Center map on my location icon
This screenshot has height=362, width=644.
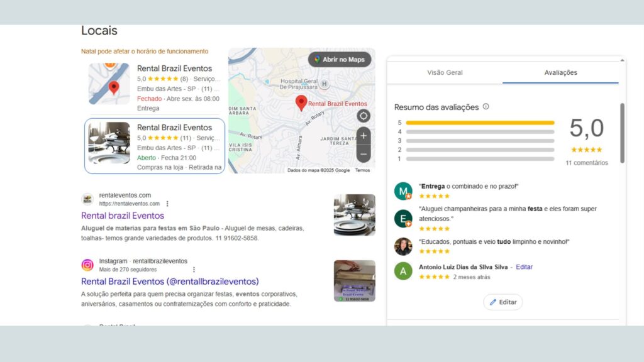[x=364, y=116]
